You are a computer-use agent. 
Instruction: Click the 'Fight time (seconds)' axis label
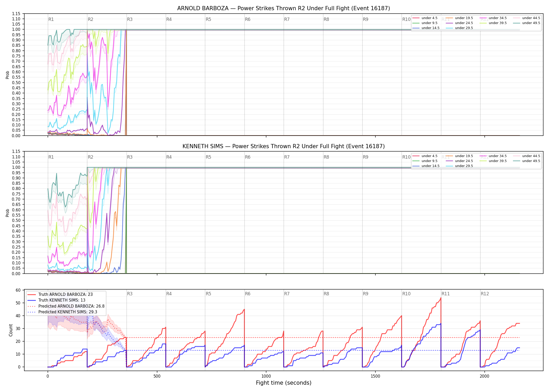click(284, 383)
